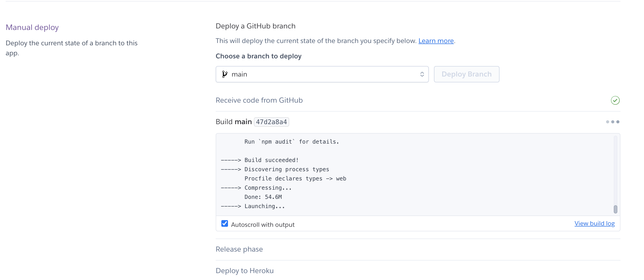Click the Build main heading
The height and width of the screenshot is (280, 644).
click(234, 122)
